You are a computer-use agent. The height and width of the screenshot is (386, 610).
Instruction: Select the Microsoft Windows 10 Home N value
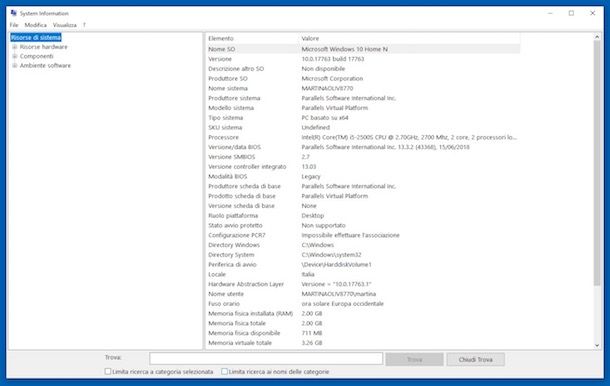click(345, 49)
